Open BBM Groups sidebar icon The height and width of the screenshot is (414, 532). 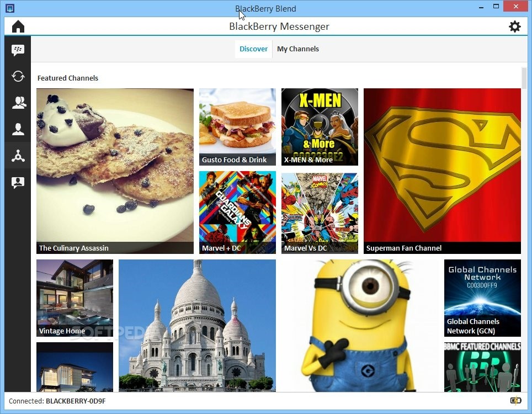coord(18,103)
